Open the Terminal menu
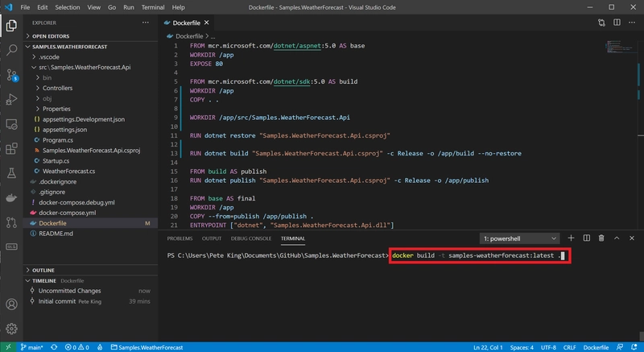The height and width of the screenshot is (352, 644). [x=153, y=7]
